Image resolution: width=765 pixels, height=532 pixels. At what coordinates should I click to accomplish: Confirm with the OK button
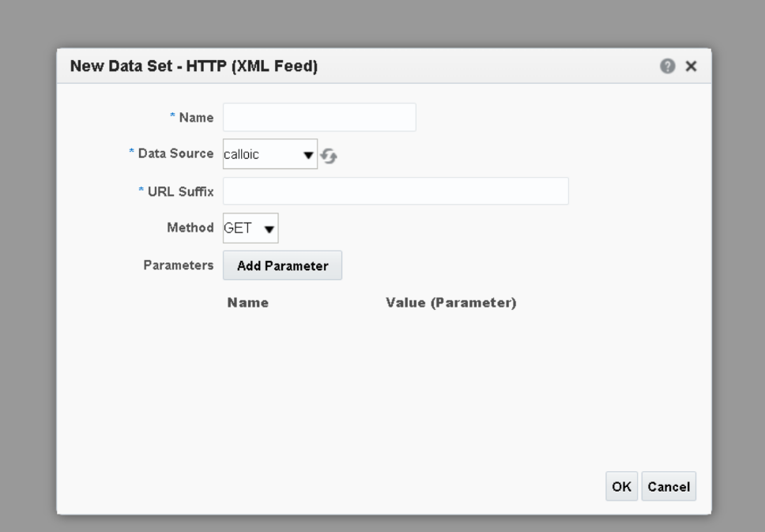click(x=621, y=487)
